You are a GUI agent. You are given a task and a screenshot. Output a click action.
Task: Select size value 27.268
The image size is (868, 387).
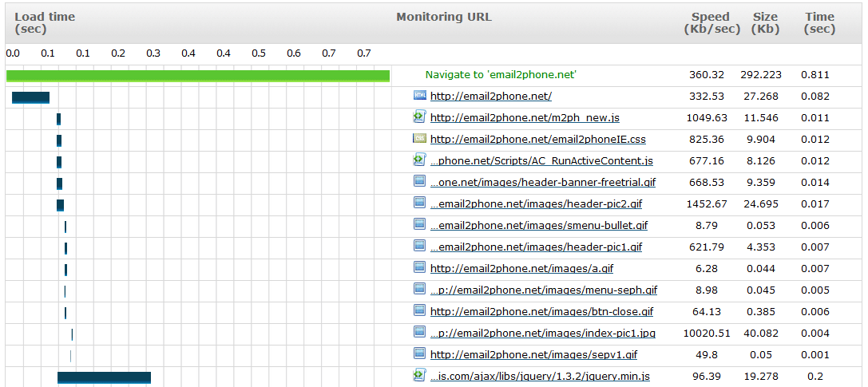(x=761, y=97)
